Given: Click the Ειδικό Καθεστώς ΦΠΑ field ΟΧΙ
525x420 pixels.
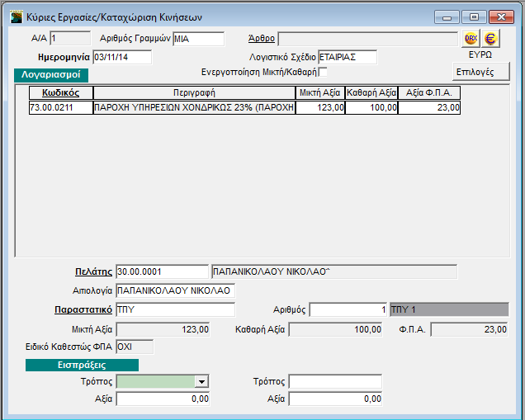Looking at the screenshot, I should coord(135,347).
